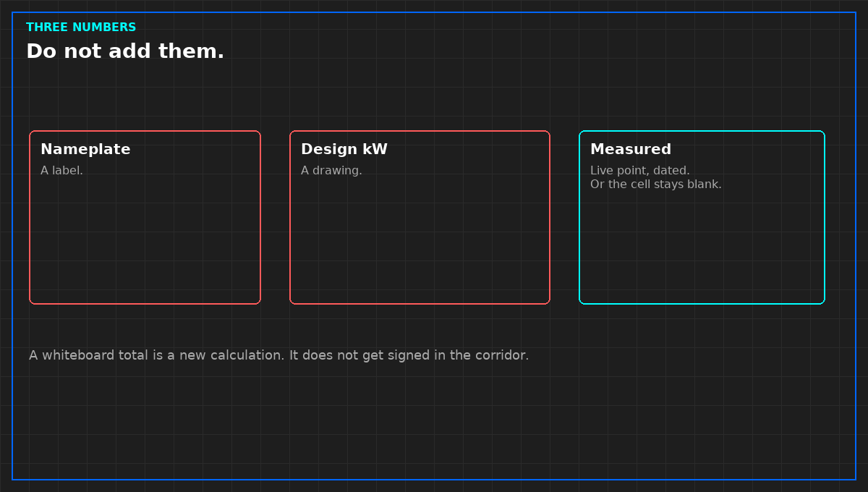
Task: Click the "Nameplate" card heading
Action: click(85, 150)
